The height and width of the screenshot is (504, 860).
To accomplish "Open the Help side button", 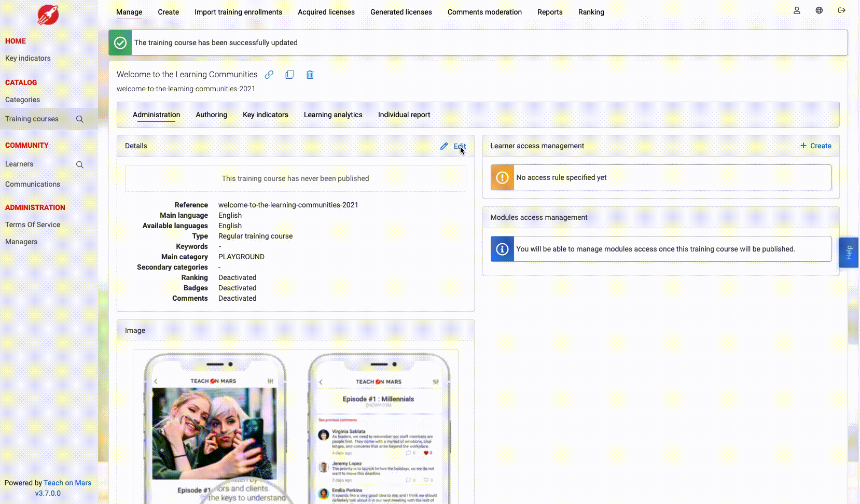I will [849, 253].
